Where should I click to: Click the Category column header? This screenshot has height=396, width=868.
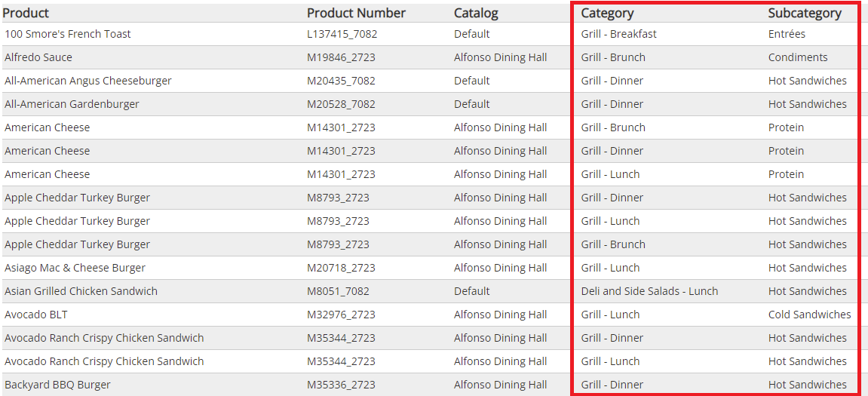pos(607,13)
